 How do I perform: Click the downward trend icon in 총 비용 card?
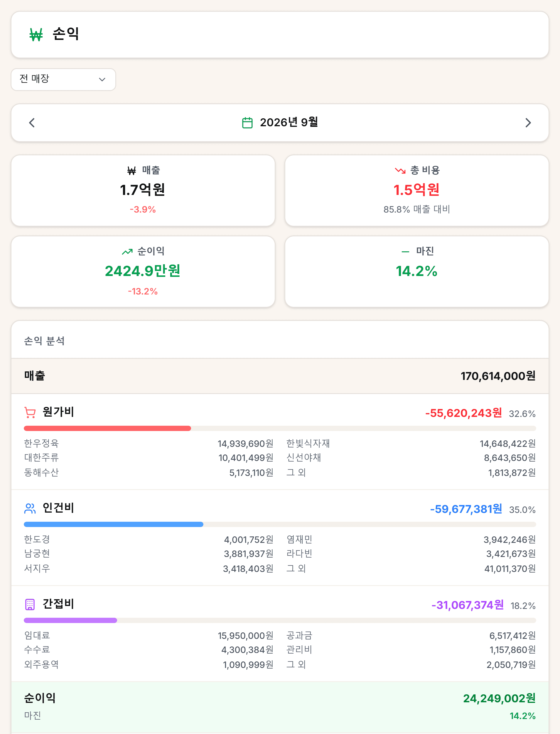pyautogui.click(x=400, y=171)
